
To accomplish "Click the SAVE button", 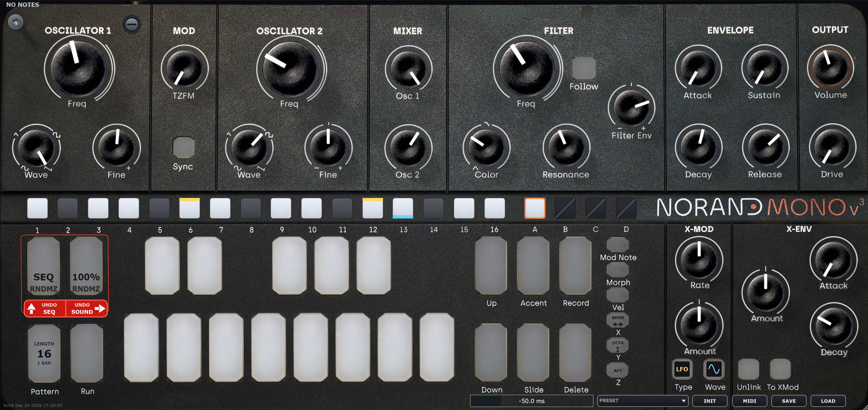I will point(789,401).
